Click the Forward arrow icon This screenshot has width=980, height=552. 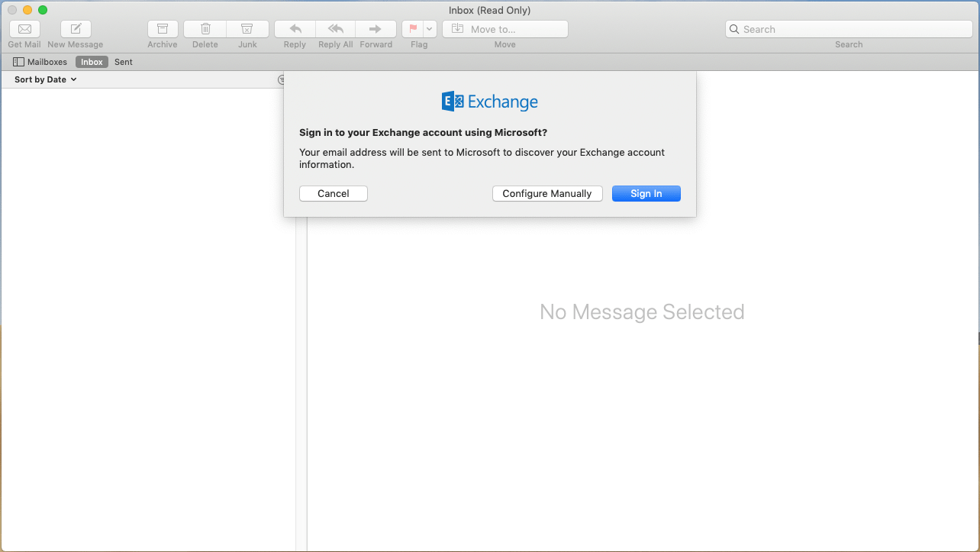pos(376,29)
